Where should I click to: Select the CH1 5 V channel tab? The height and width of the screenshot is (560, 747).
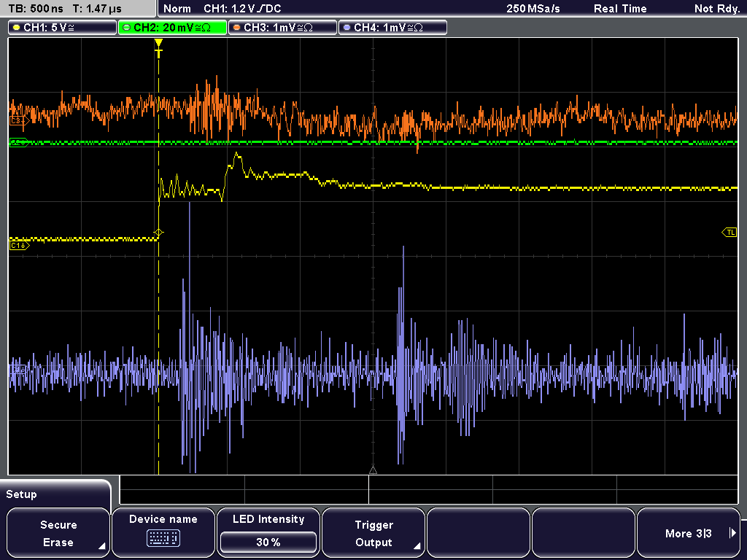point(63,28)
